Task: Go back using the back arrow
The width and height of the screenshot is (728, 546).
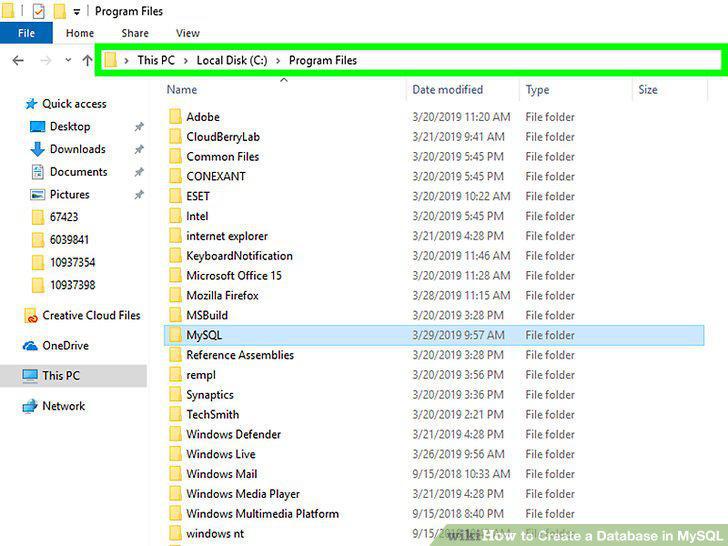Action: pyautogui.click(x=18, y=60)
